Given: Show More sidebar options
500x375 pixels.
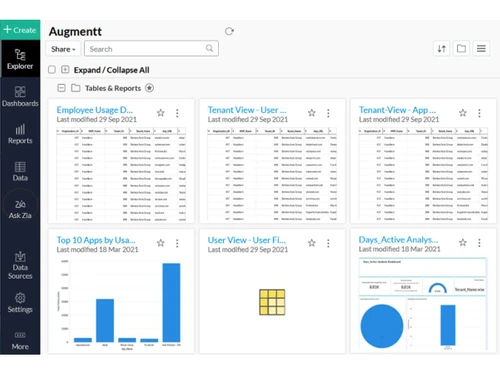Looking at the screenshot, I should pyautogui.click(x=20, y=340).
